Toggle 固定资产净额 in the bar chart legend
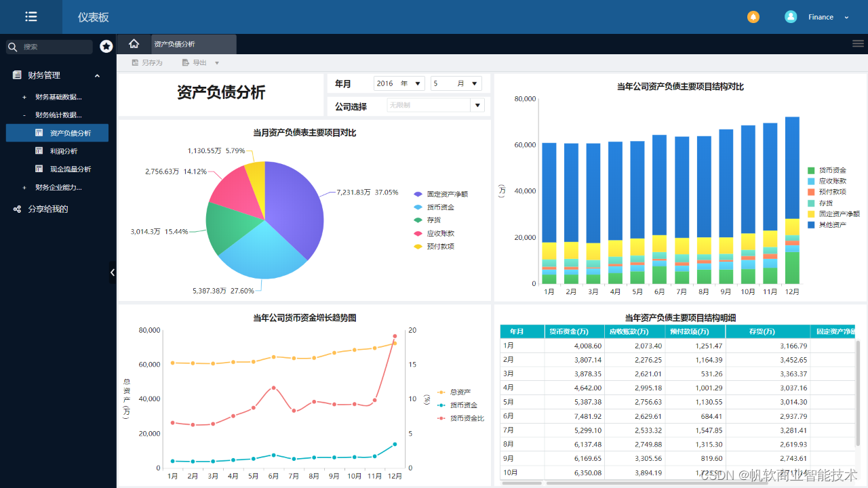 833,213
